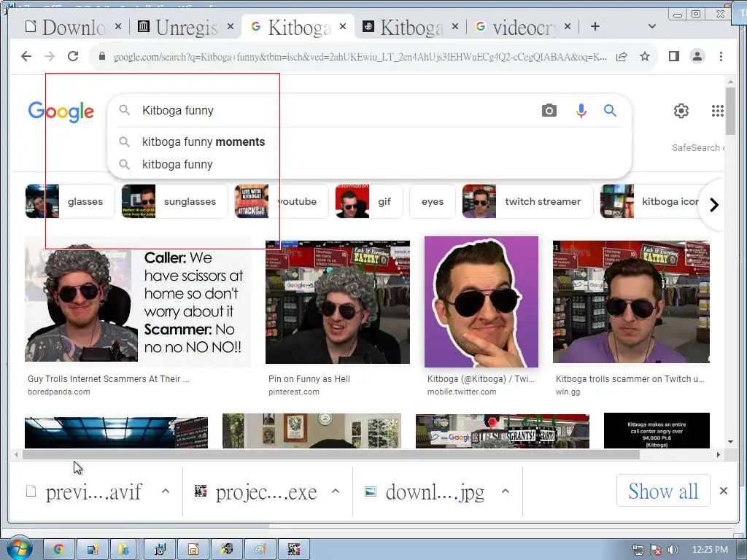Close the videocr... tab
This screenshot has height=560, width=747.
(568, 27)
